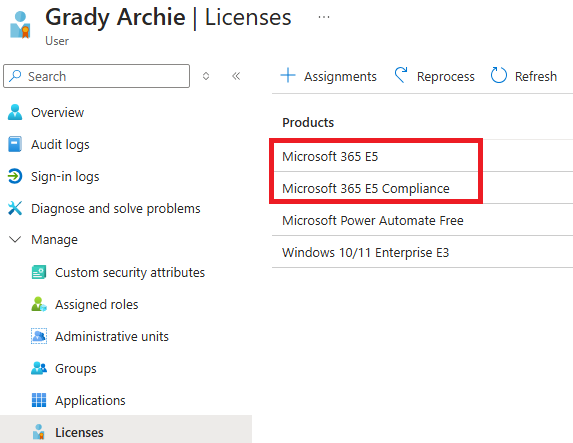This screenshot has width=573, height=443.
Task: Click Reprocess in the toolbar
Action: tap(434, 76)
